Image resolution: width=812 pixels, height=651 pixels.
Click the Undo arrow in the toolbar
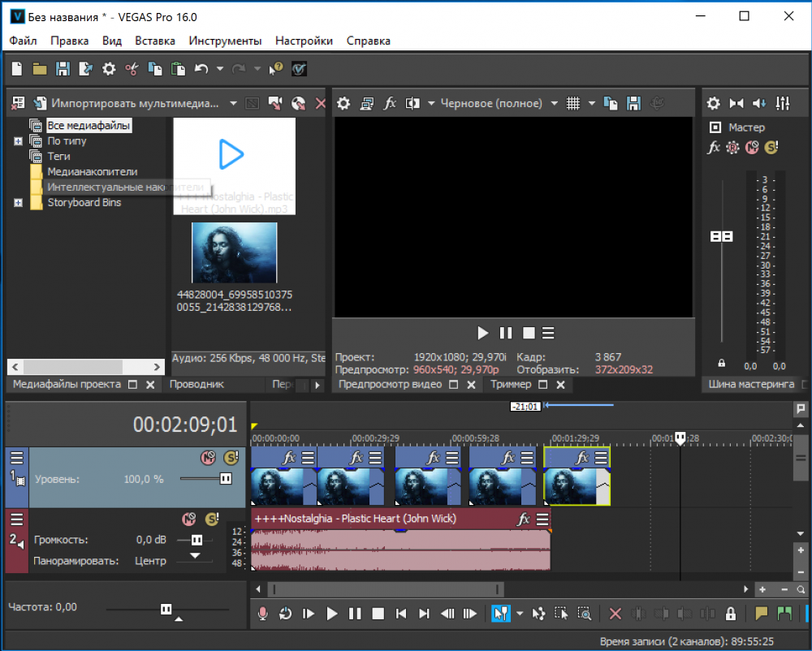[x=201, y=70]
